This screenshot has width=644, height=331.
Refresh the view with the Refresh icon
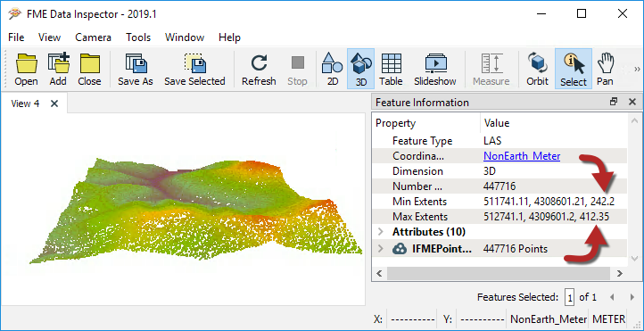pos(259,69)
